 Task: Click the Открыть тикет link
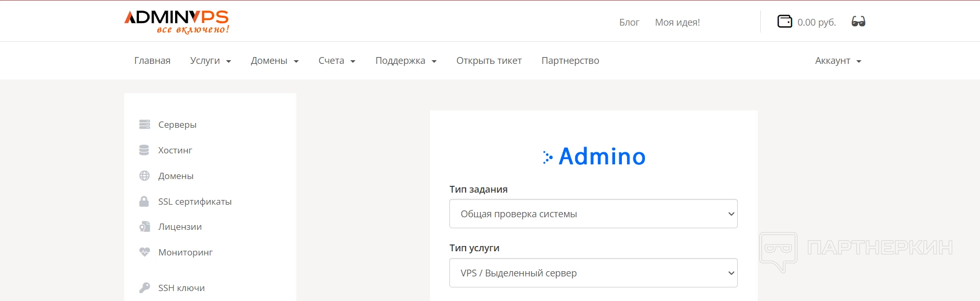(x=489, y=61)
